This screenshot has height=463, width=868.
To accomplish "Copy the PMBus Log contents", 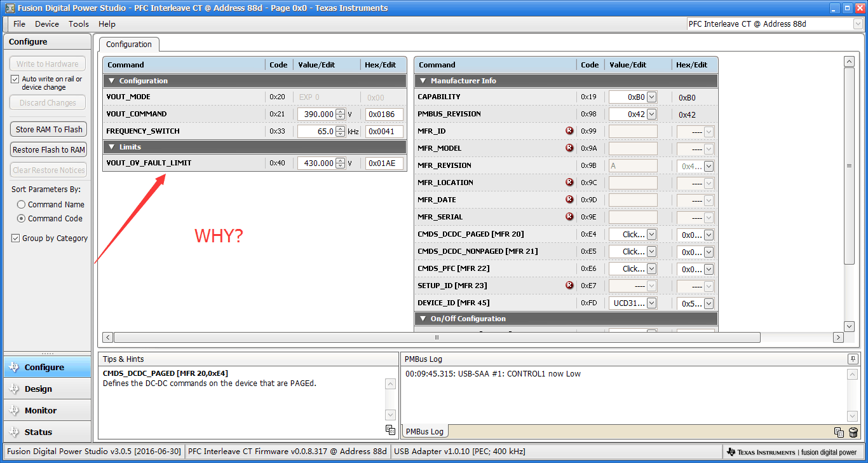I will tap(839, 432).
